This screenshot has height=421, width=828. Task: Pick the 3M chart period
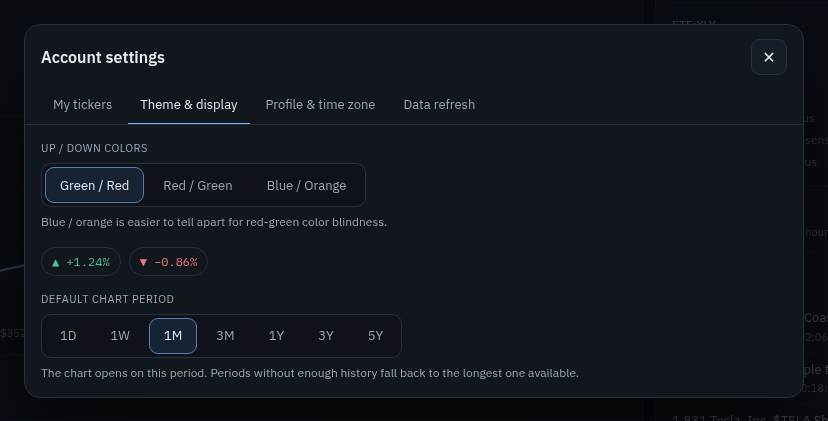(225, 336)
